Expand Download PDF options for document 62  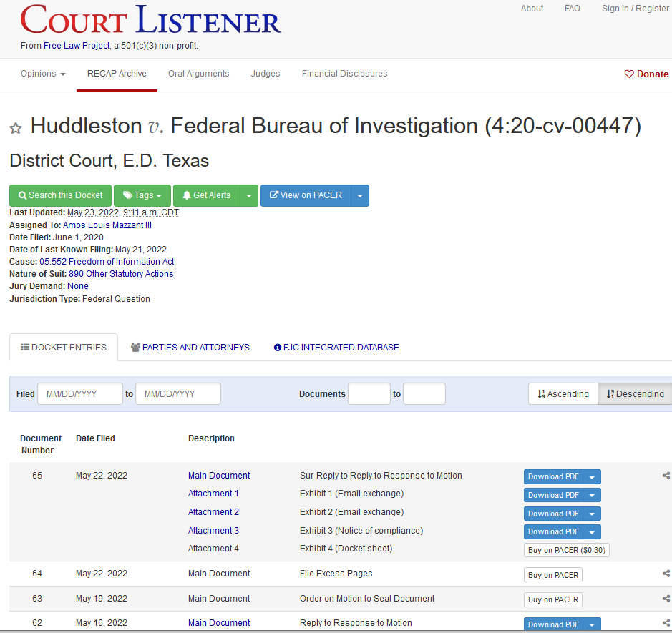pyautogui.click(x=592, y=624)
